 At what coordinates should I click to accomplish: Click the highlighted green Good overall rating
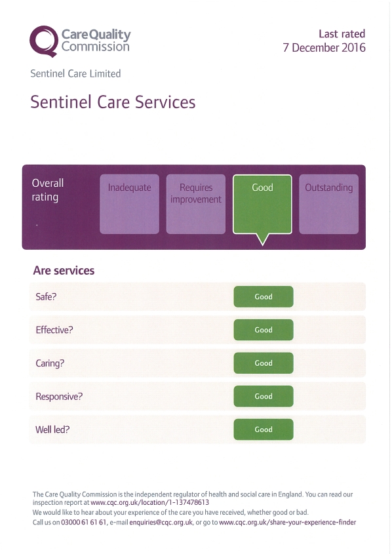262,204
